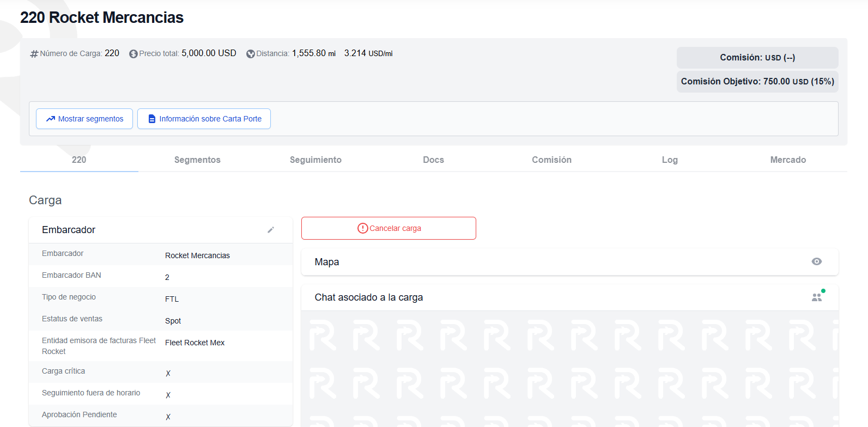Click the Cancelar carga button

point(389,228)
